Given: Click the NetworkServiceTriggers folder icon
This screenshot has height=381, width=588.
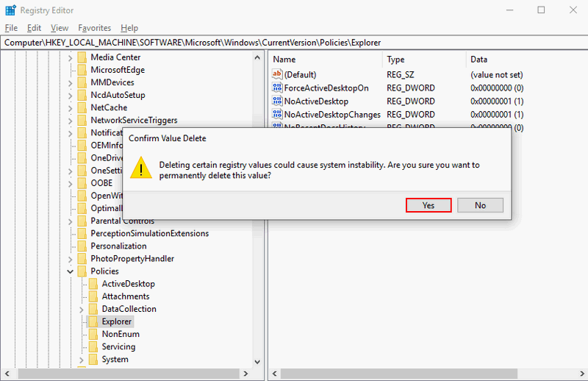Looking at the screenshot, I should pos(82,120).
